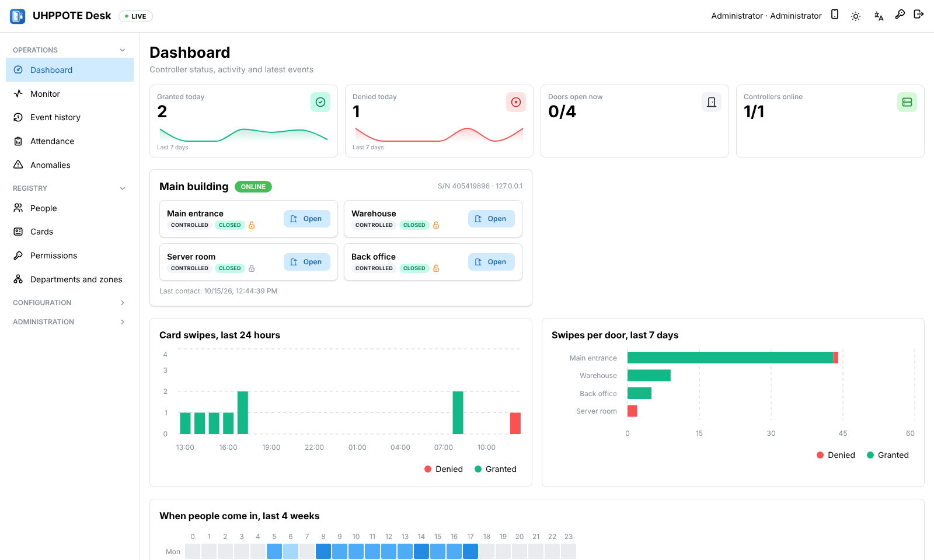Click the ONLINE badge for Main building
934x560 pixels.
click(253, 187)
